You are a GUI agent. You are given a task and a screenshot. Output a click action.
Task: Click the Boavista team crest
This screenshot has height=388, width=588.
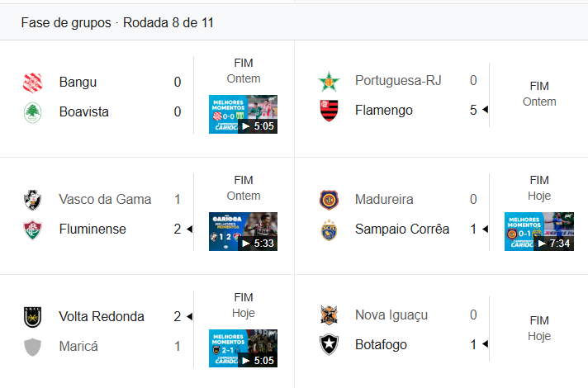click(x=33, y=112)
